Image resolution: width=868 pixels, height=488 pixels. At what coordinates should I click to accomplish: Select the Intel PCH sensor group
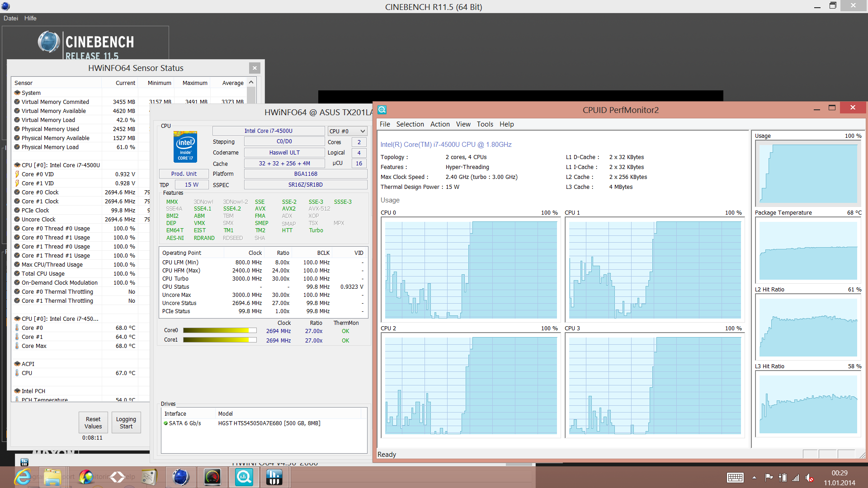coord(80,391)
